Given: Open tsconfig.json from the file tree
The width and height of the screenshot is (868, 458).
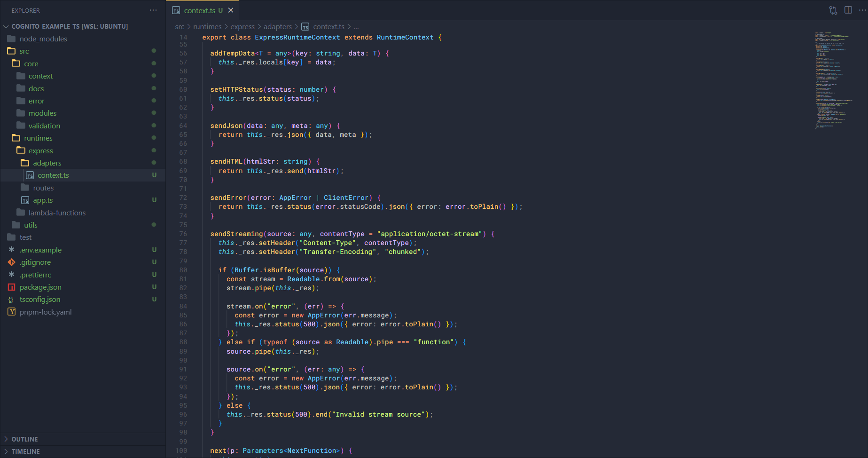Looking at the screenshot, I should 40,300.
